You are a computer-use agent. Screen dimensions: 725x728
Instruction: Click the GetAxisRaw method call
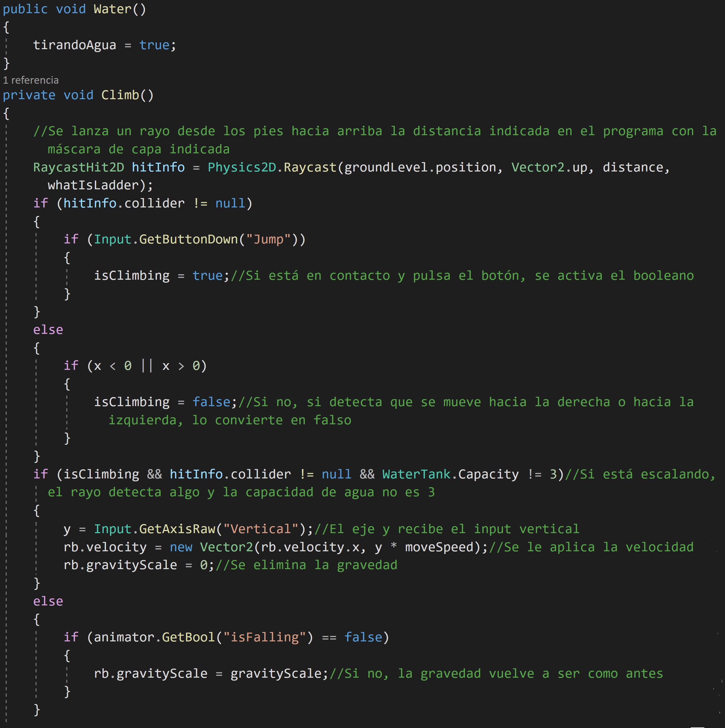pos(177,529)
